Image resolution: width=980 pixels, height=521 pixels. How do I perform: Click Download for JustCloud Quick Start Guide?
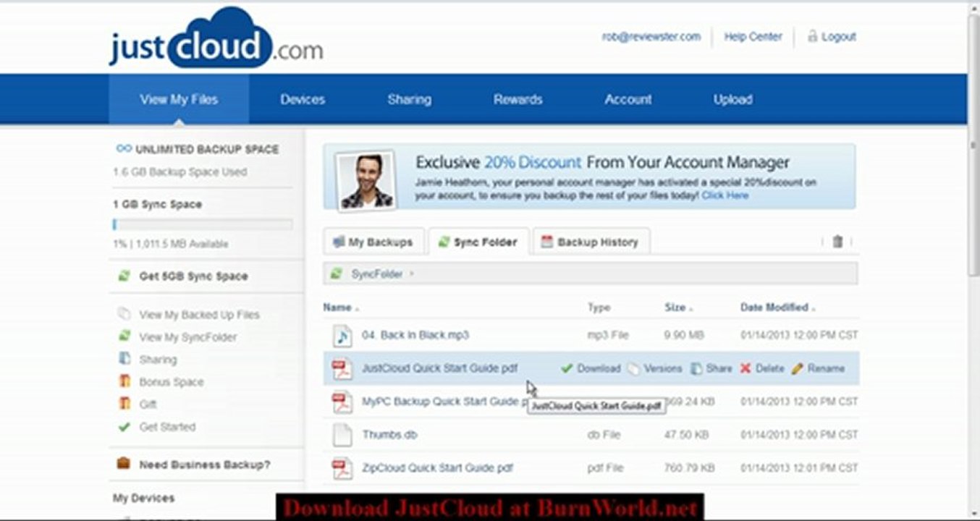pyautogui.click(x=599, y=368)
